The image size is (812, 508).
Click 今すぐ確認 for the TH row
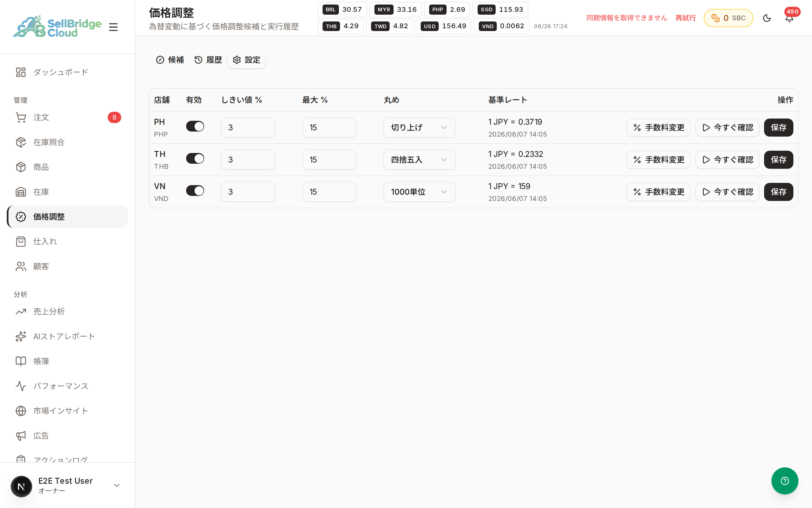(x=727, y=159)
